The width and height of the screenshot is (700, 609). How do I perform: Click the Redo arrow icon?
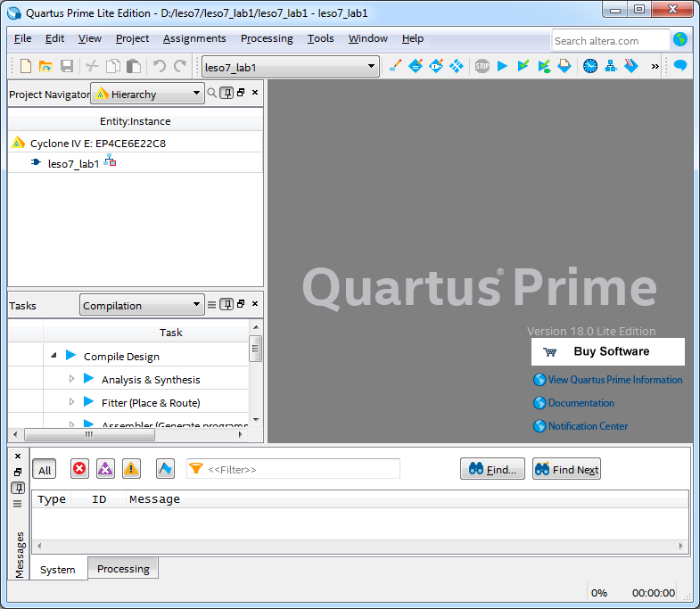coord(180,67)
